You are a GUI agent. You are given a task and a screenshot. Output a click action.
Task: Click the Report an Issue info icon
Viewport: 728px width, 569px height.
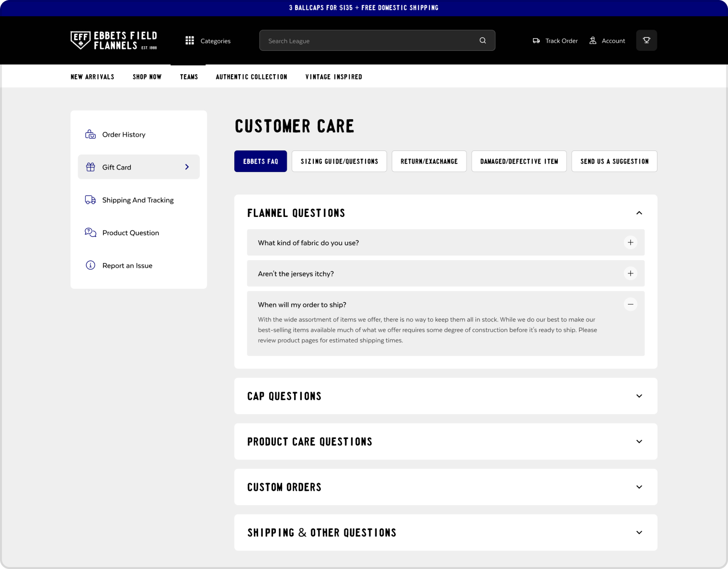pos(91,265)
